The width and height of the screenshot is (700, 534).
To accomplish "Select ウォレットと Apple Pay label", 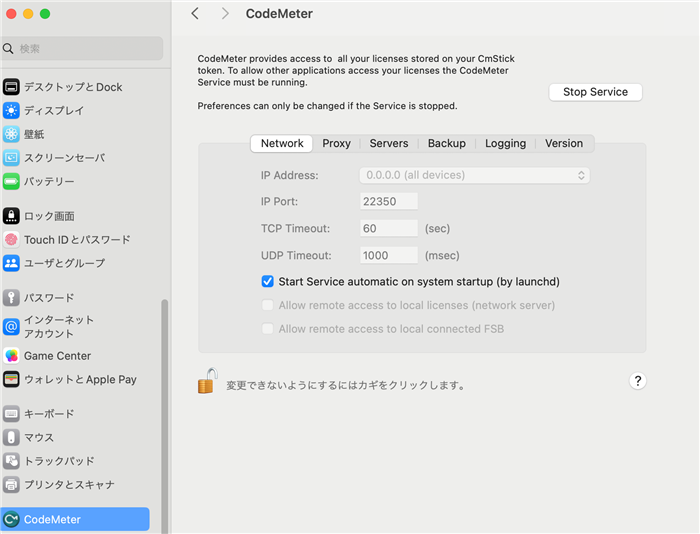I will click(80, 380).
